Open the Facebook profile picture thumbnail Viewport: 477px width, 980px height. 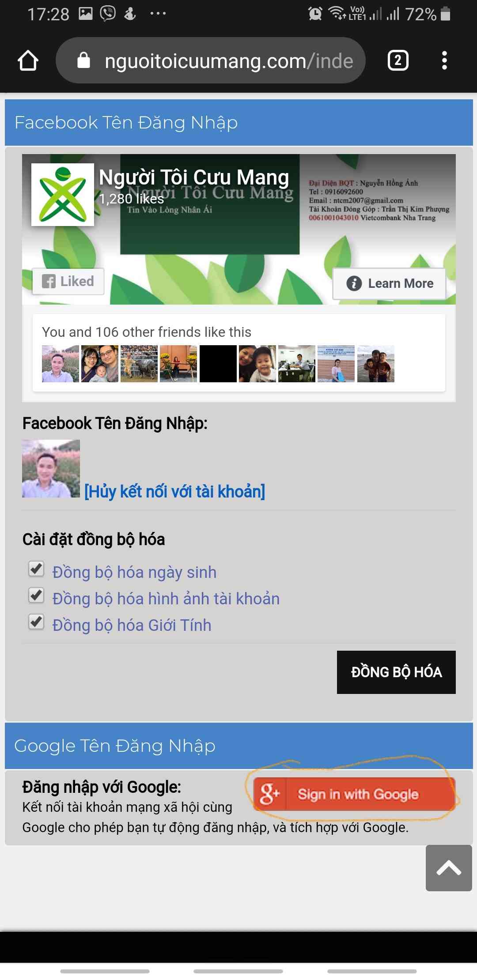[51, 468]
